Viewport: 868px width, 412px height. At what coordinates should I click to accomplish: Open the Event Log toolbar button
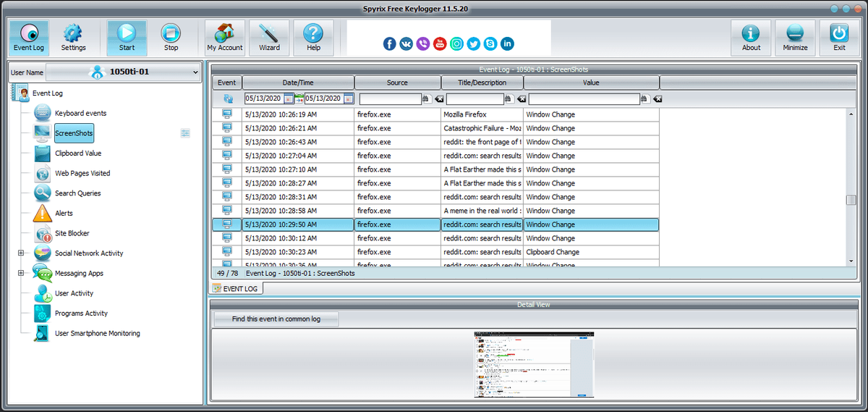(29, 38)
